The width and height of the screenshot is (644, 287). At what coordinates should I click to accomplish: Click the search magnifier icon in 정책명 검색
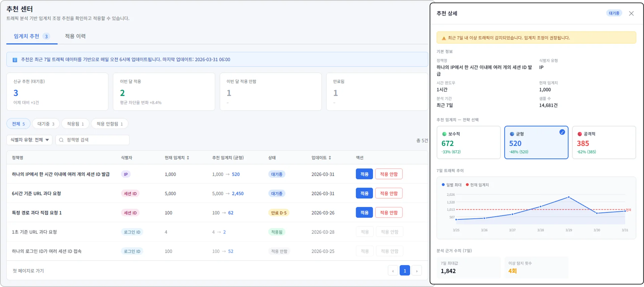point(61,140)
